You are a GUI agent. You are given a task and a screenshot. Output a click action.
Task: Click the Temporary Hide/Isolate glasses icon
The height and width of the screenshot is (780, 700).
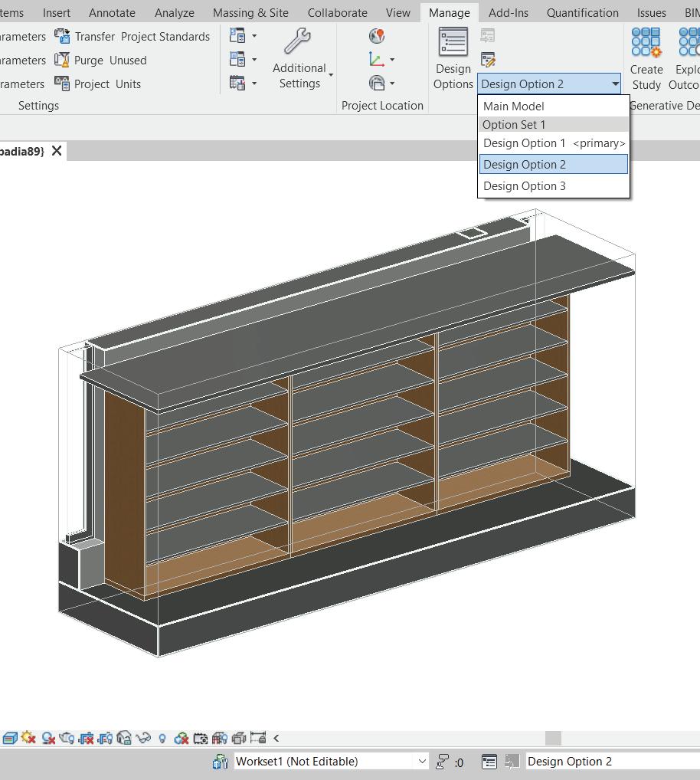coord(143,739)
